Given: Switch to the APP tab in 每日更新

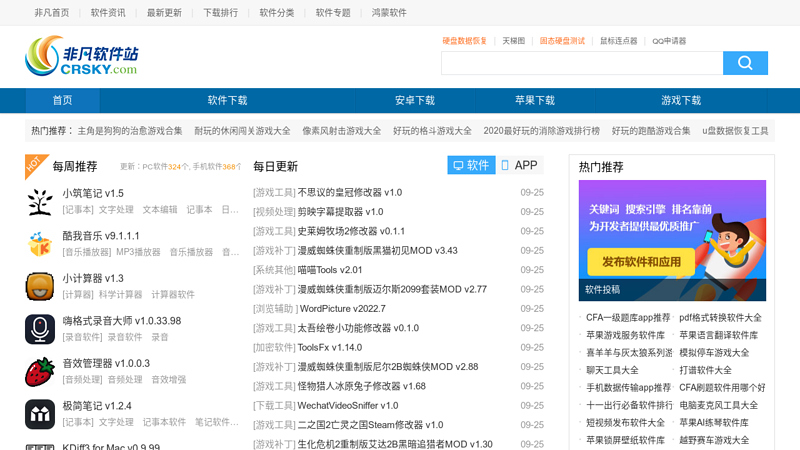Looking at the screenshot, I should click(520, 165).
